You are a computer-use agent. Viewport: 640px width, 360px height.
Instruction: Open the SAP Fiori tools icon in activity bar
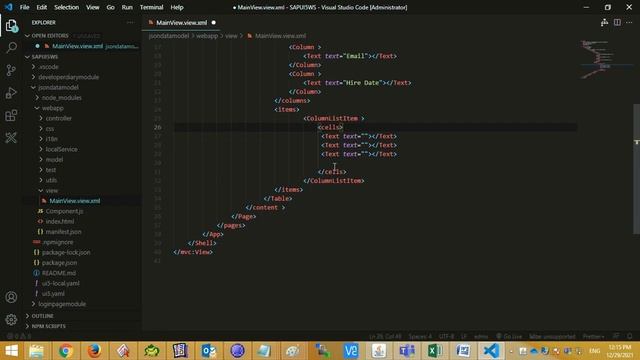(11, 138)
